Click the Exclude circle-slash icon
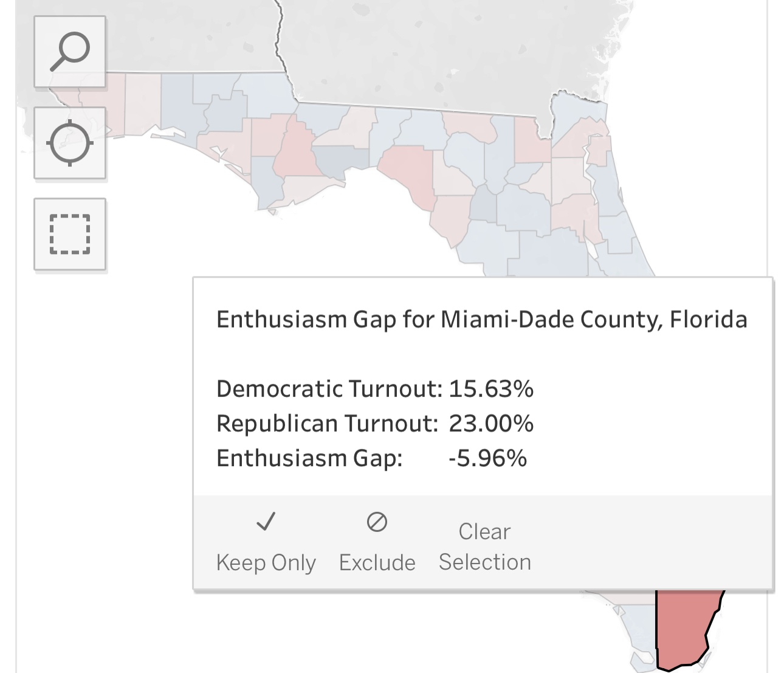This screenshot has width=784, height=673. click(x=377, y=522)
